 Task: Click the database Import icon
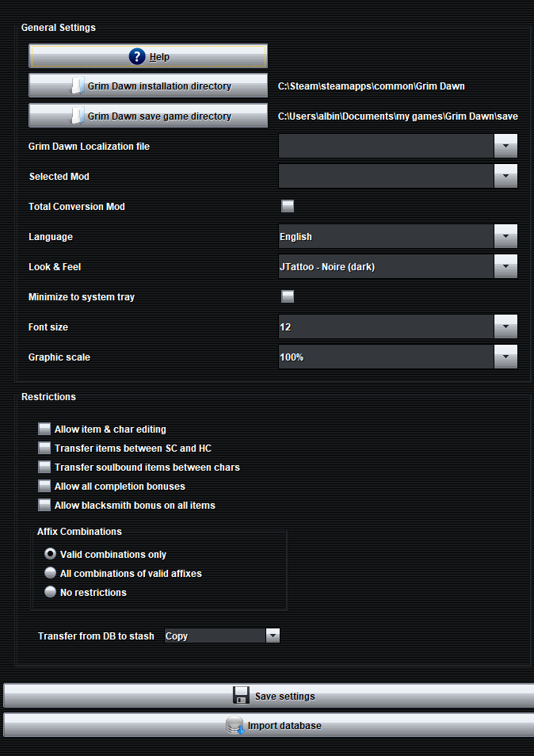(235, 725)
